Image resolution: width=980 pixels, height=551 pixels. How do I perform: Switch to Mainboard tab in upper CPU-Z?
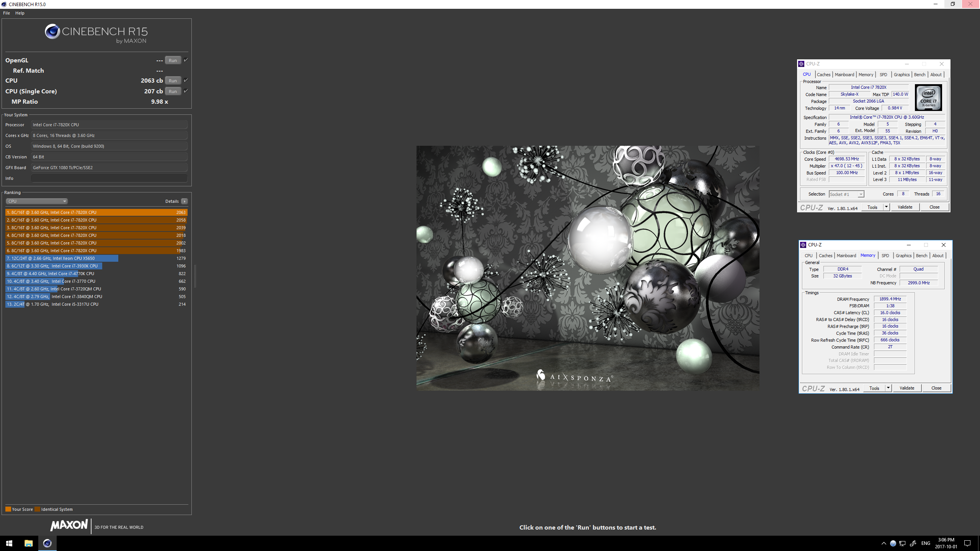pyautogui.click(x=844, y=75)
